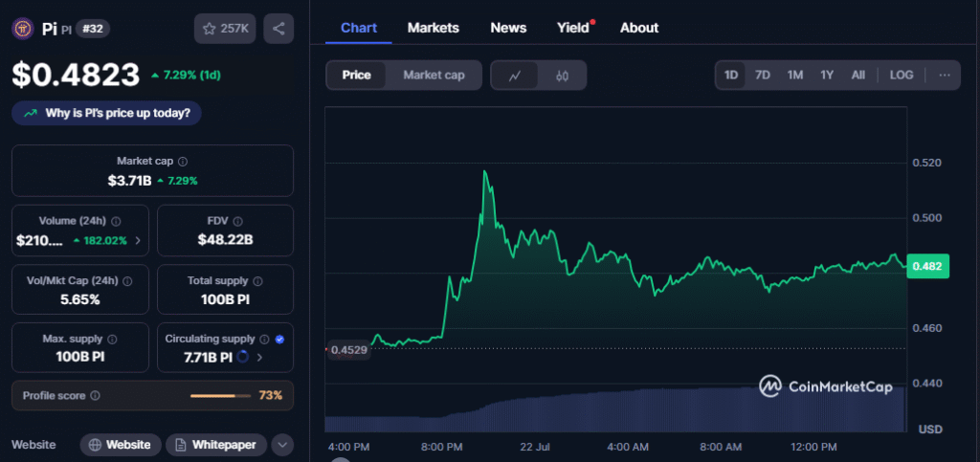Set chart range to 1Y
The image size is (980, 462).
click(x=827, y=75)
